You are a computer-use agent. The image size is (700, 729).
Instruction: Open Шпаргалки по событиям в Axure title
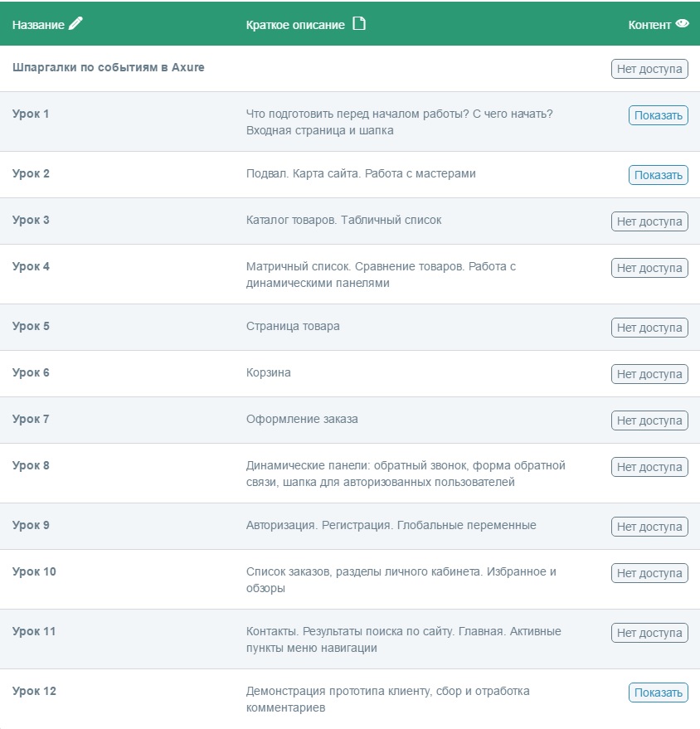pos(108,67)
